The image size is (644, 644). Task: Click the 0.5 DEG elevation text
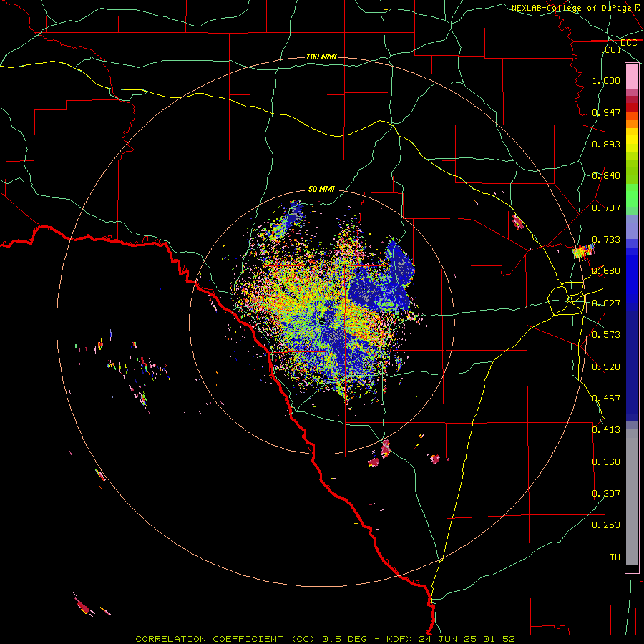click(346, 639)
